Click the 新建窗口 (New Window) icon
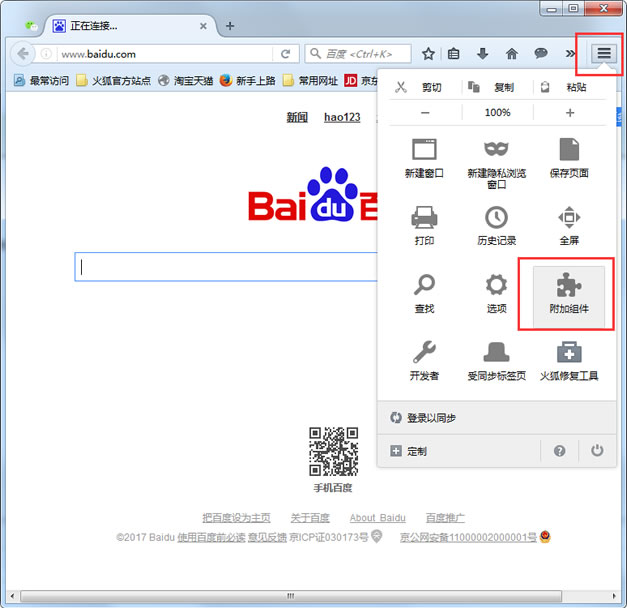 (425, 151)
